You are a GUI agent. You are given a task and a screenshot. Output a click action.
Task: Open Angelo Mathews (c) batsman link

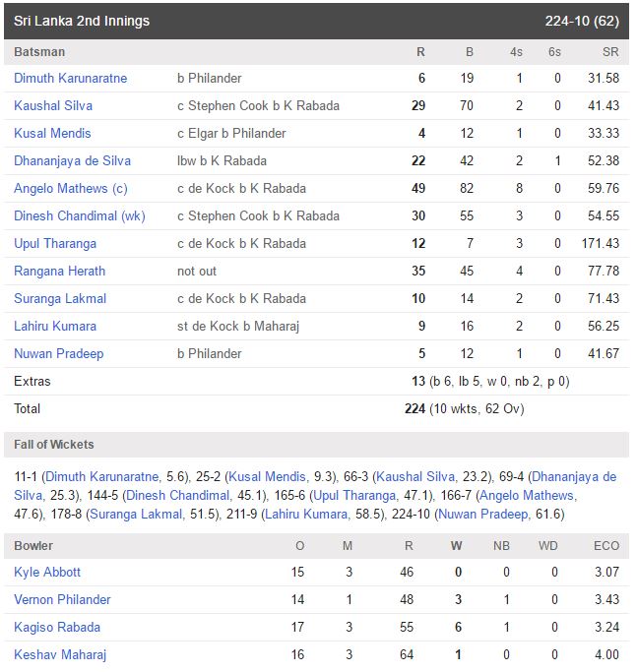[x=70, y=188]
